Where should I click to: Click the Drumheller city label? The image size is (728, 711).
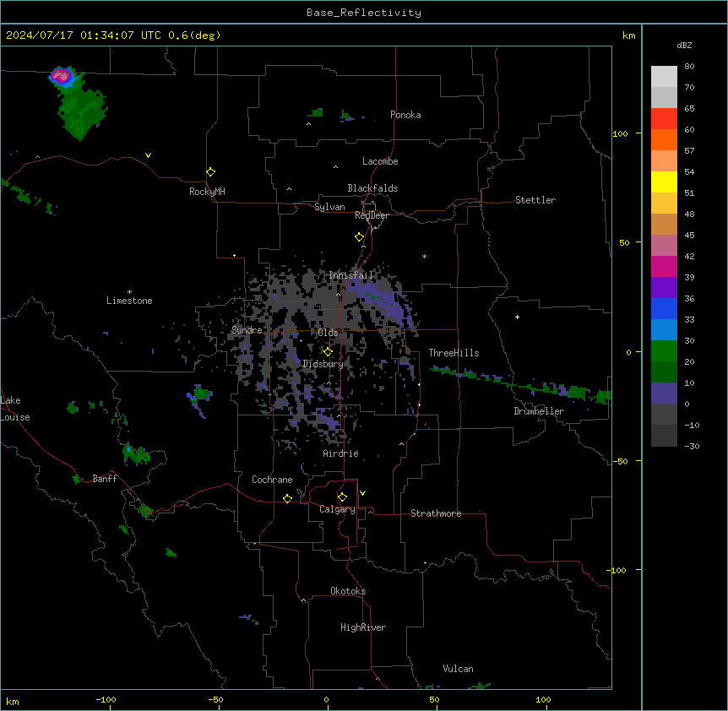(539, 411)
